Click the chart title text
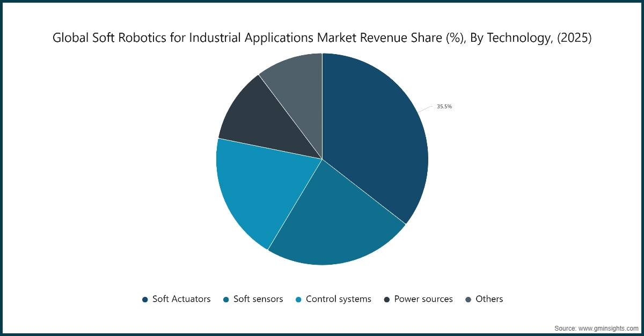This screenshot has height=336, width=644. click(321, 38)
